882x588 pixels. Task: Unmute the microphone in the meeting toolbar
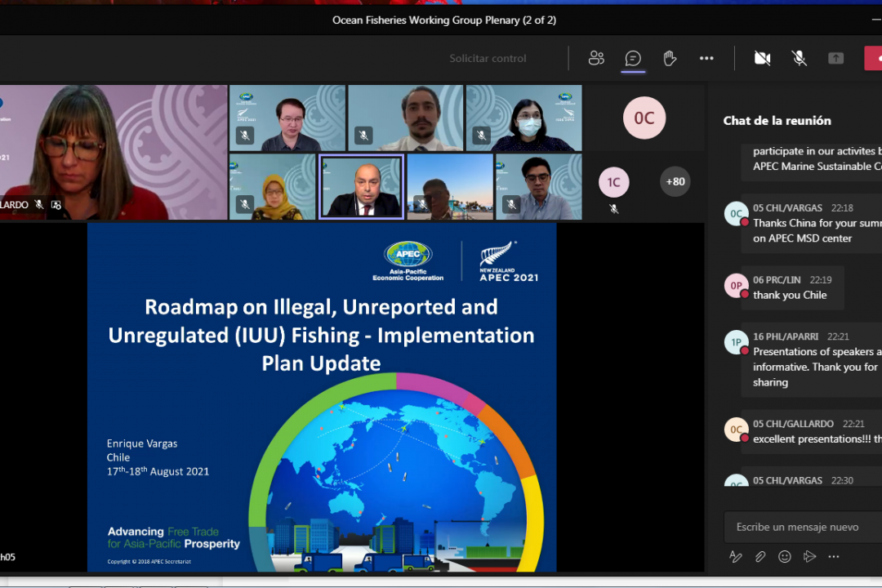(x=799, y=58)
